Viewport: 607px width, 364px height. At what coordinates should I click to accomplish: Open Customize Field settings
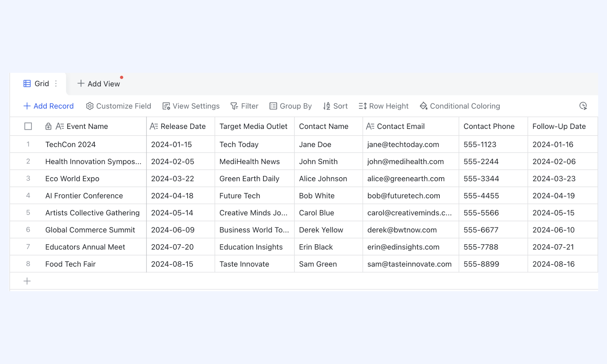coord(118,106)
